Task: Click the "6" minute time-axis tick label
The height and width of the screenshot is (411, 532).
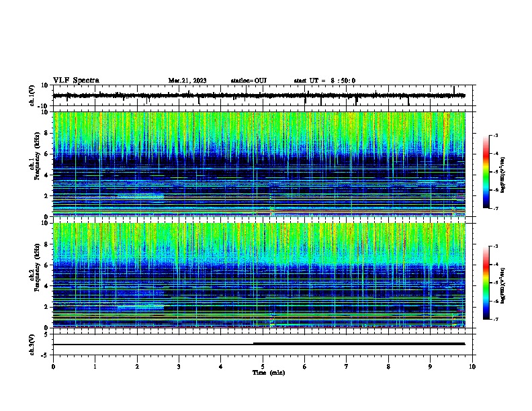Action: 304,367
